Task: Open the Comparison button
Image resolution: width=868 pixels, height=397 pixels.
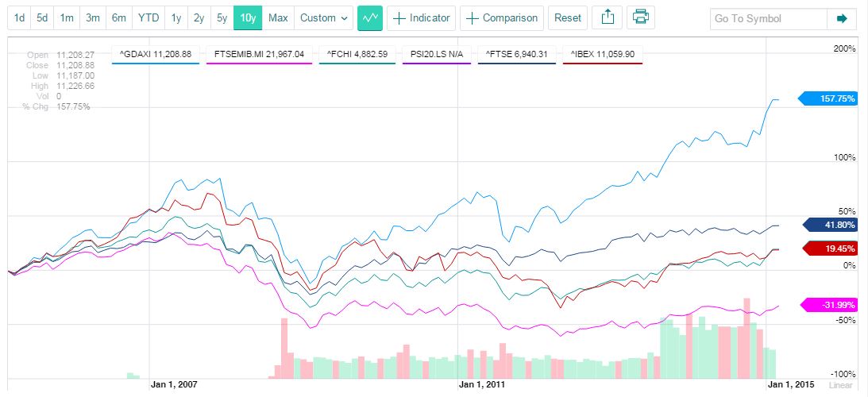Action: coord(502,17)
